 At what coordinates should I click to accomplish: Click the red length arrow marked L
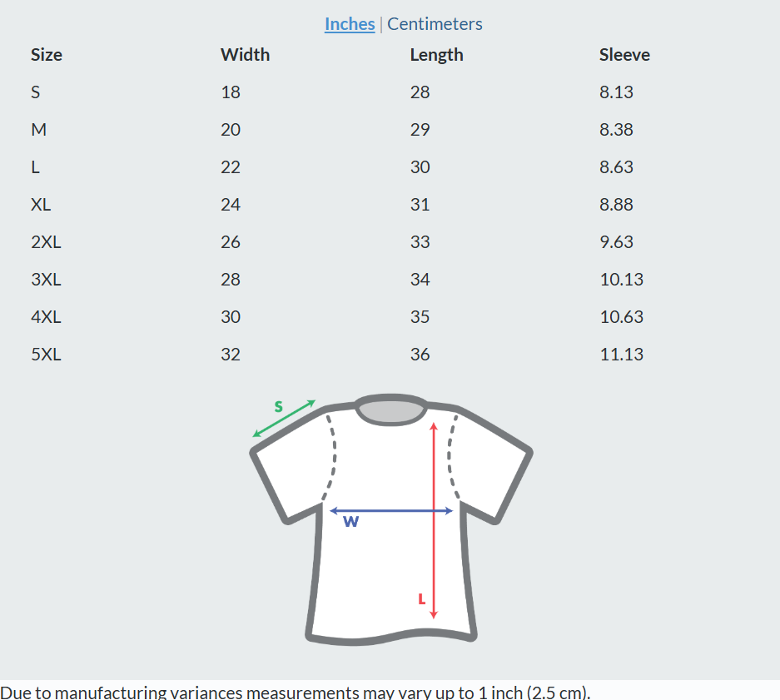pyautogui.click(x=434, y=520)
